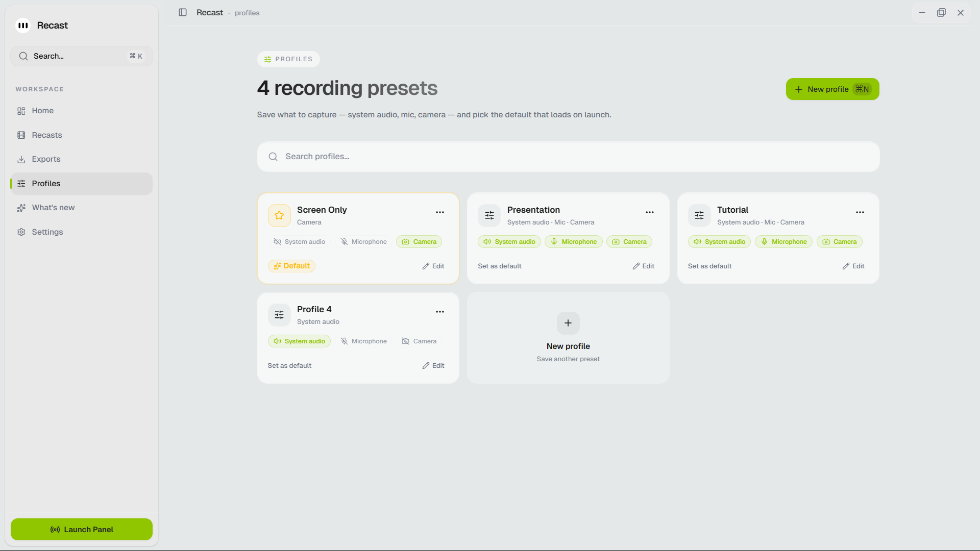
Task: Click the sidebar Search box
Action: point(82,56)
